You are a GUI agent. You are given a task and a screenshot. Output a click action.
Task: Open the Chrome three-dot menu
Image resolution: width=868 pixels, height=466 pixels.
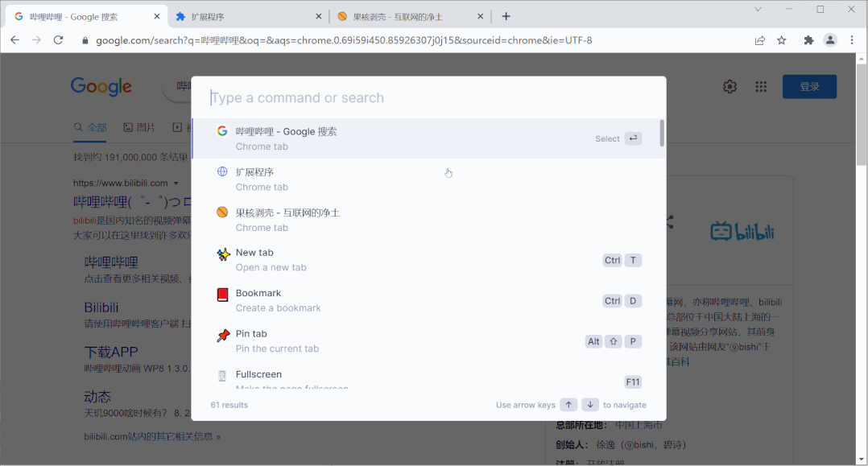pyautogui.click(x=852, y=40)
